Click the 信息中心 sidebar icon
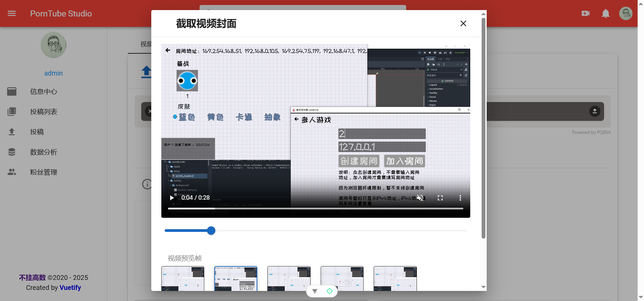The width and height of the screenshot is (644, 301). click(x=12, y=92)
